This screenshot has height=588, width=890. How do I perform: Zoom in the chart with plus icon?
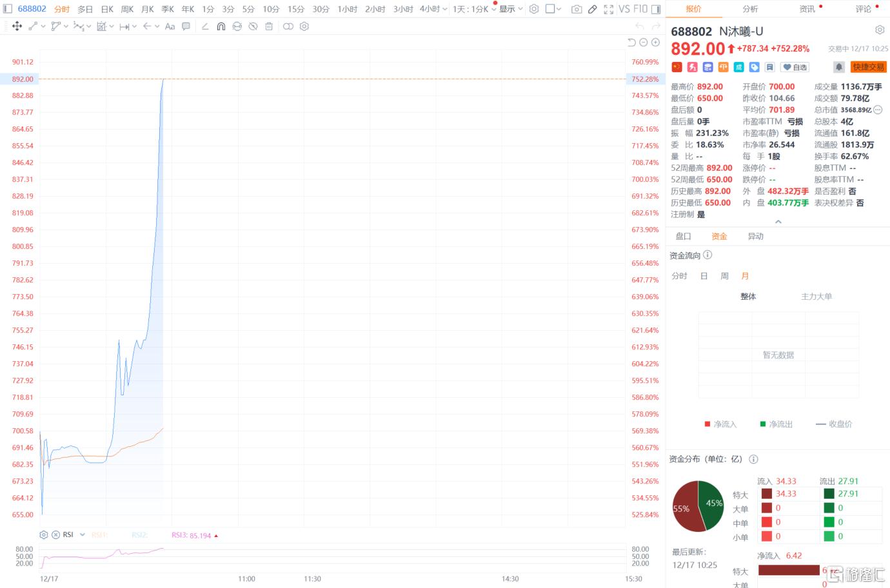(655, 43)
